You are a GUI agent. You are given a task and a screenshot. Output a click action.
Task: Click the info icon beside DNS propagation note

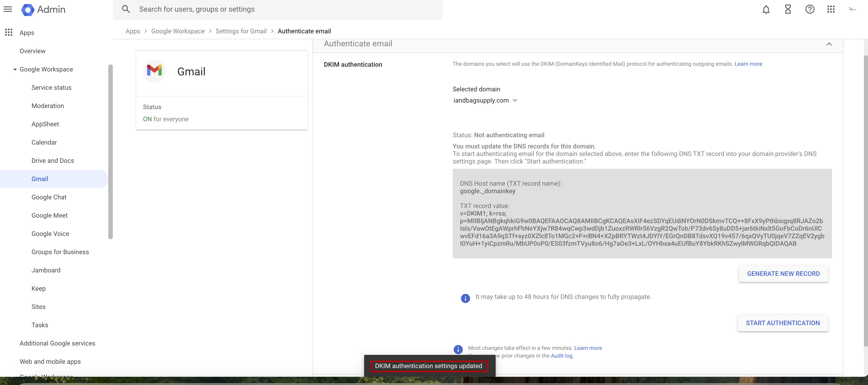[x=465, y=298]
